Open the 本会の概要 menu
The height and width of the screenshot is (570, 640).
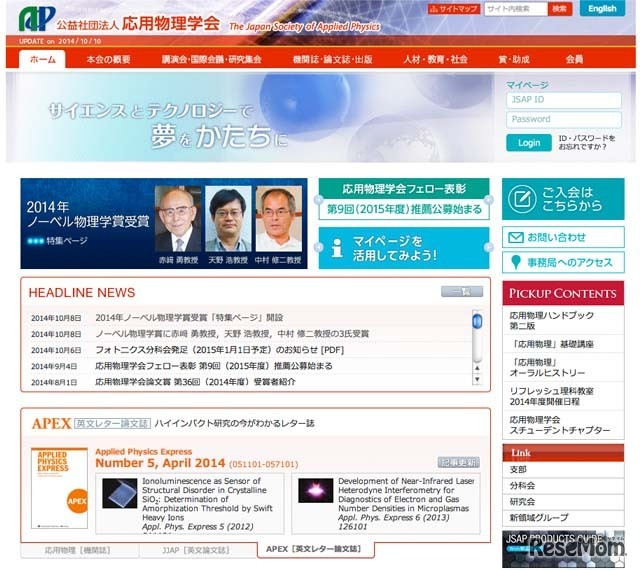pyautogui.click(x=109, y=59)
